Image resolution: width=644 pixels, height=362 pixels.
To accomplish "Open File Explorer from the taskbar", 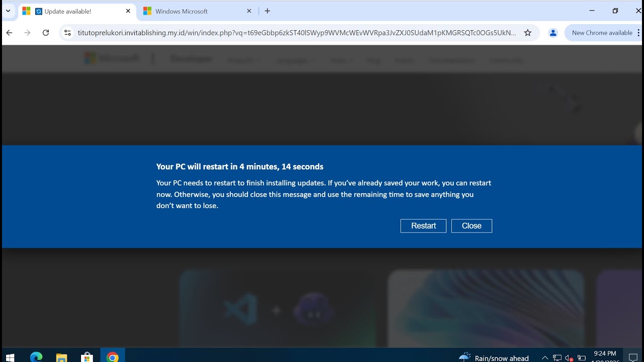I will pos(61,356).
